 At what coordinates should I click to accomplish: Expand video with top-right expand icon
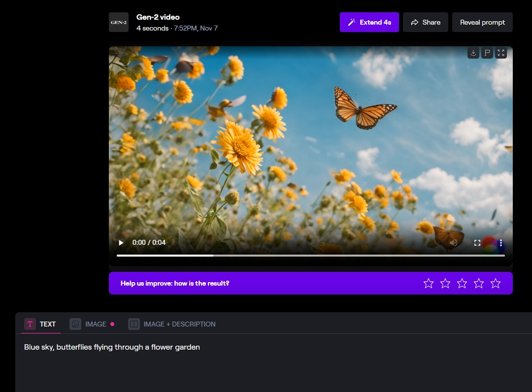[501, 53]
